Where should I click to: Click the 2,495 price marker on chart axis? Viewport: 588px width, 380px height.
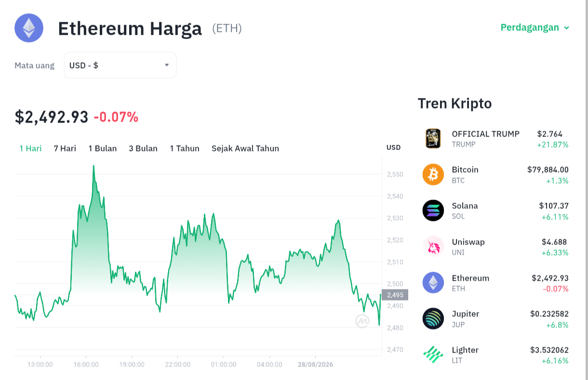tap(395, 295)
